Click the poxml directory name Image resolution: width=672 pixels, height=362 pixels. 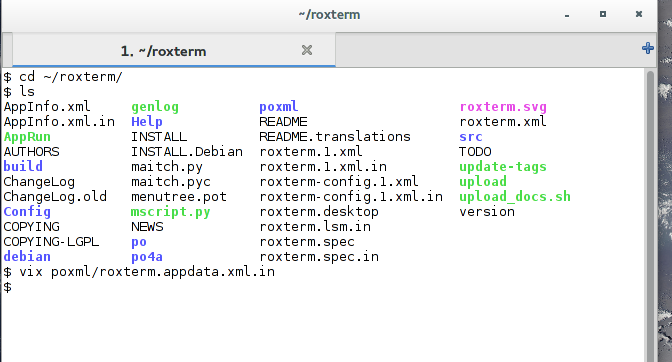279,107
